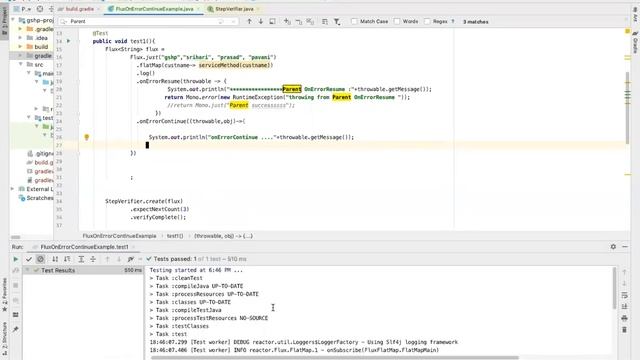This screenshot has width=640, height=360.
Task: Open find results in Find window icon
Action: click(272, 21)
